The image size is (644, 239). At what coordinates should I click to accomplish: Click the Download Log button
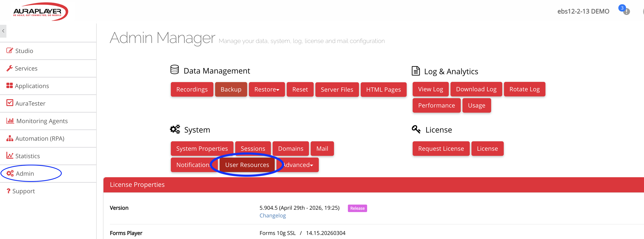click(476, 89)
